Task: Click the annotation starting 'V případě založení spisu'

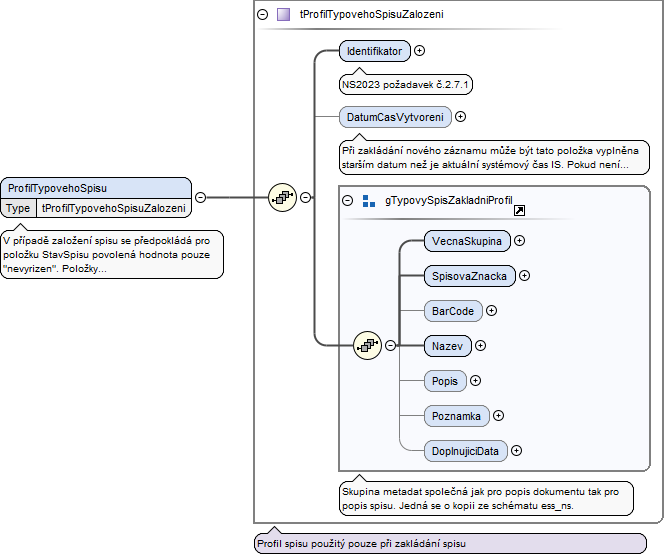Action: pos(112,255)
